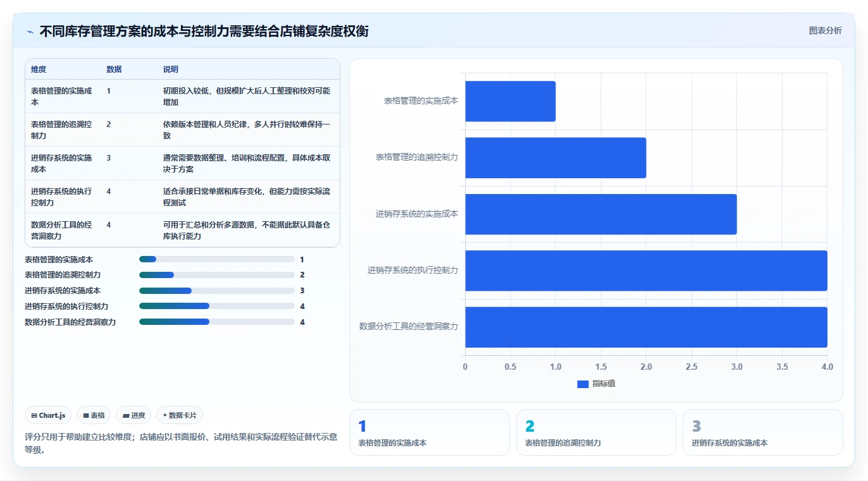Screen dimensions: 868x481
Task: Click the 维度 column header
Action: (39, 70)
